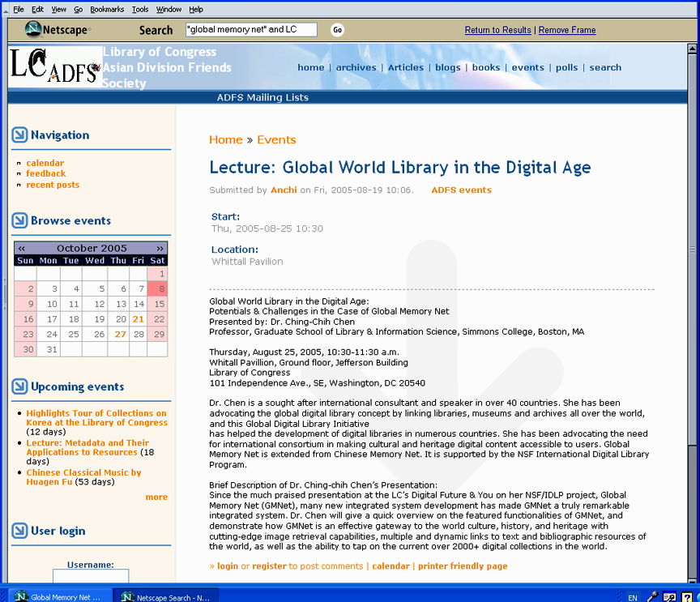This screenshot has height=602, width=700.
Task: Click the Netscape logo icon
Action: click(x=33, y=29)
